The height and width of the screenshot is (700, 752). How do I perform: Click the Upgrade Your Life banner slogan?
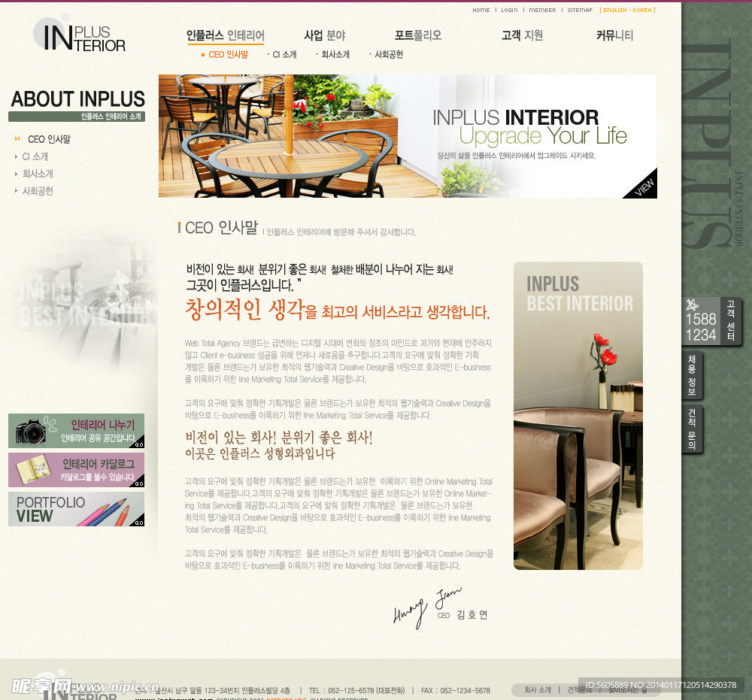pyautogui.click(x=543, y=136)
